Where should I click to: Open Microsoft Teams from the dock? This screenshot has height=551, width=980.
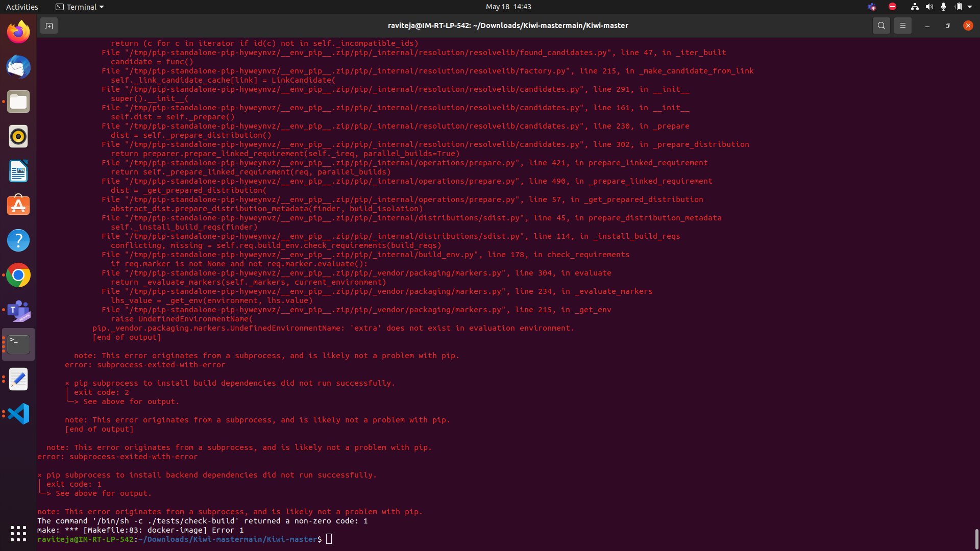[18, 310]
